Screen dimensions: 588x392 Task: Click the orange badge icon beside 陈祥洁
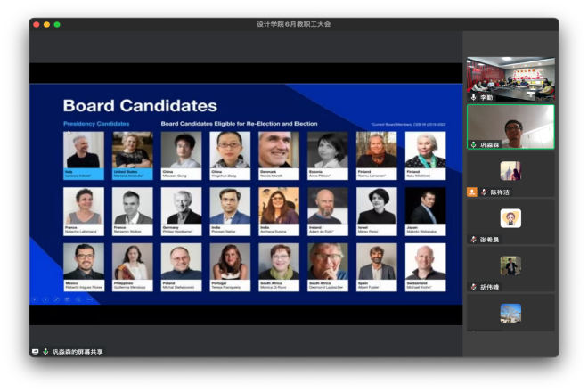tap(472, 192)
